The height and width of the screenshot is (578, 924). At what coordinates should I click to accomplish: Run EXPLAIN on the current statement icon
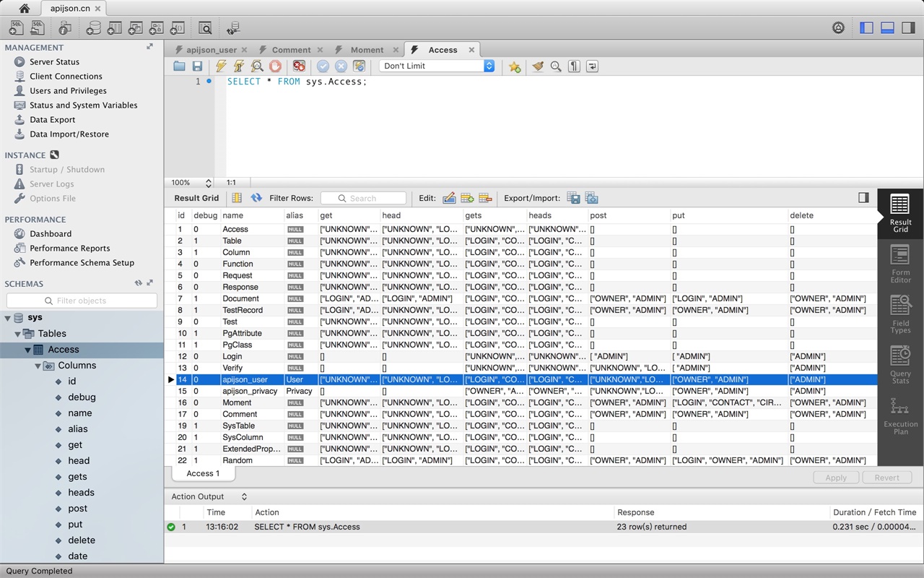pyautogui.click(x=257, y=66)
